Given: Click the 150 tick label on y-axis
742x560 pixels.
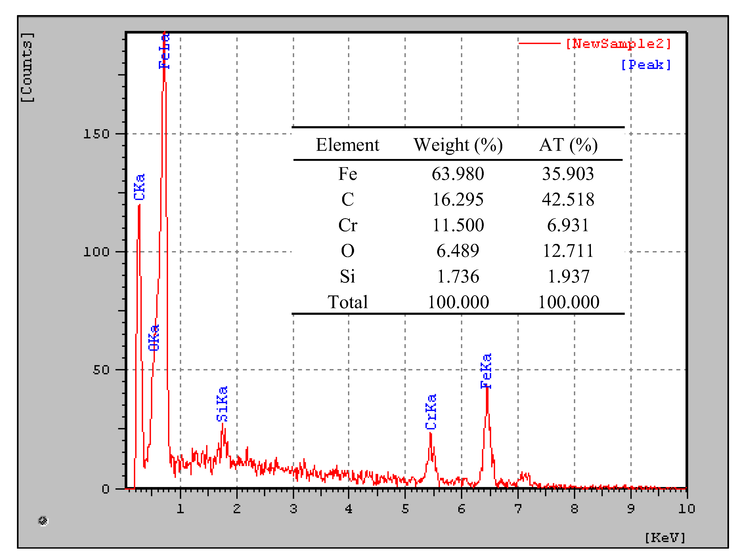Looking at the screenshot, I should coord(96,134).
